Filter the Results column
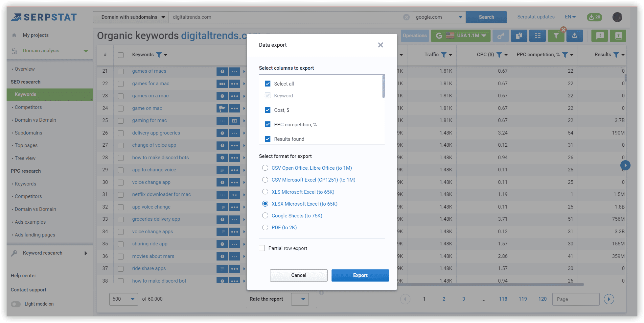The height and width of the screenshot is (323, 644). [x=616, y=55]
